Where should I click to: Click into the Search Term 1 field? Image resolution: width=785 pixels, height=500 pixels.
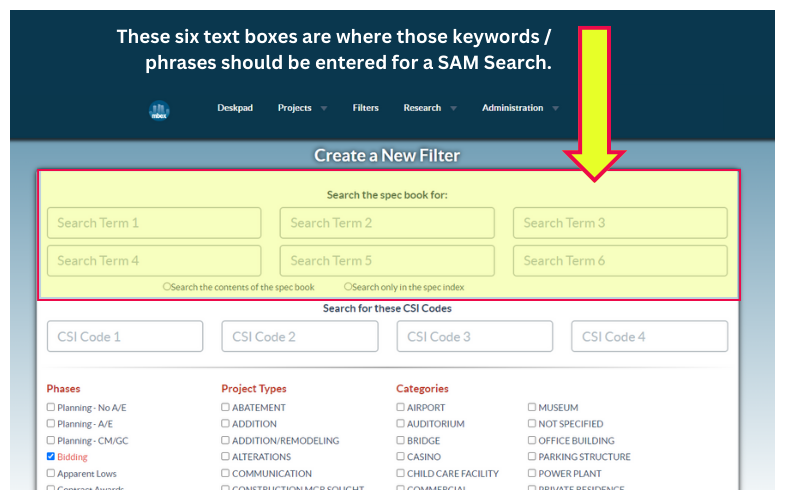(x=154, y=223)
